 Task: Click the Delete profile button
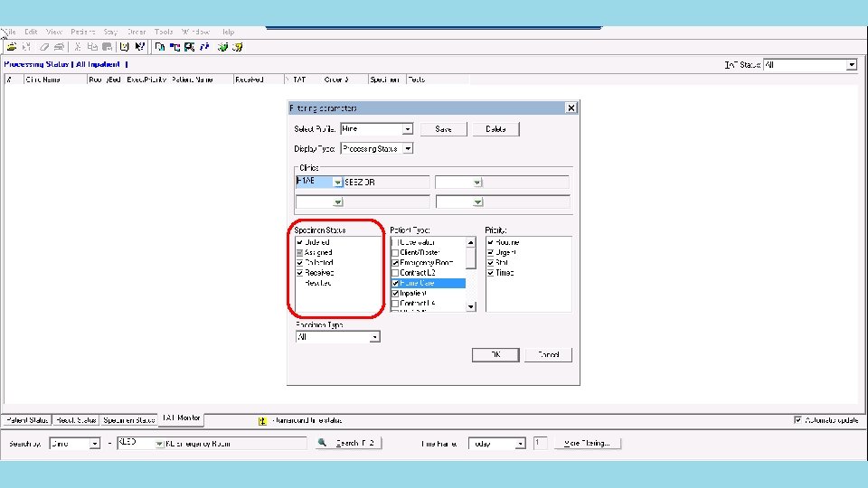(495, 129)
